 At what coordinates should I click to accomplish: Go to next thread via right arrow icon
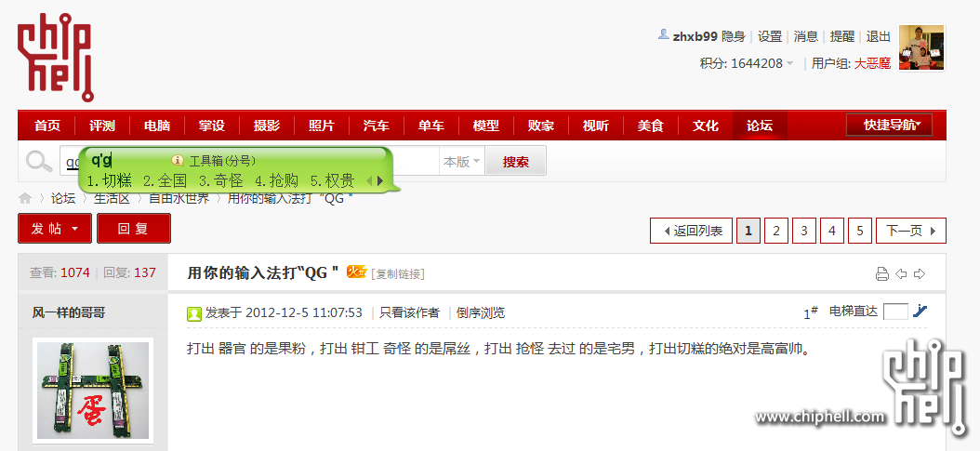(920, 273)
